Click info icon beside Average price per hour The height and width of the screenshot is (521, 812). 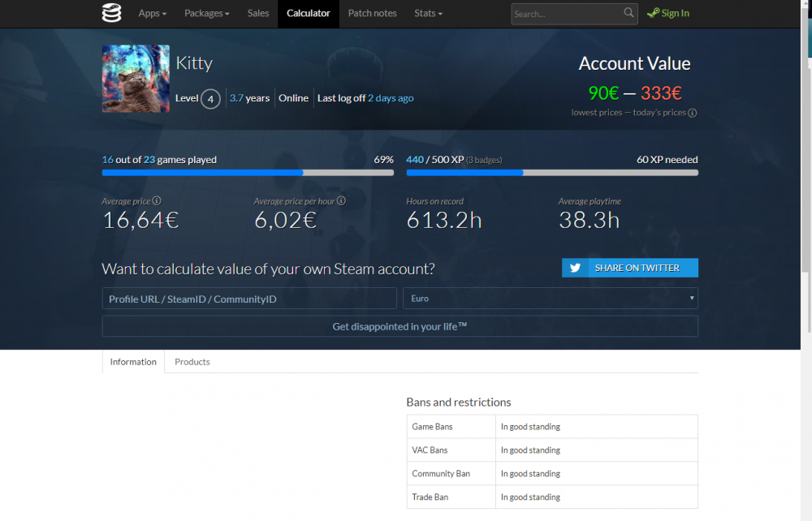[x=341, y=200]
